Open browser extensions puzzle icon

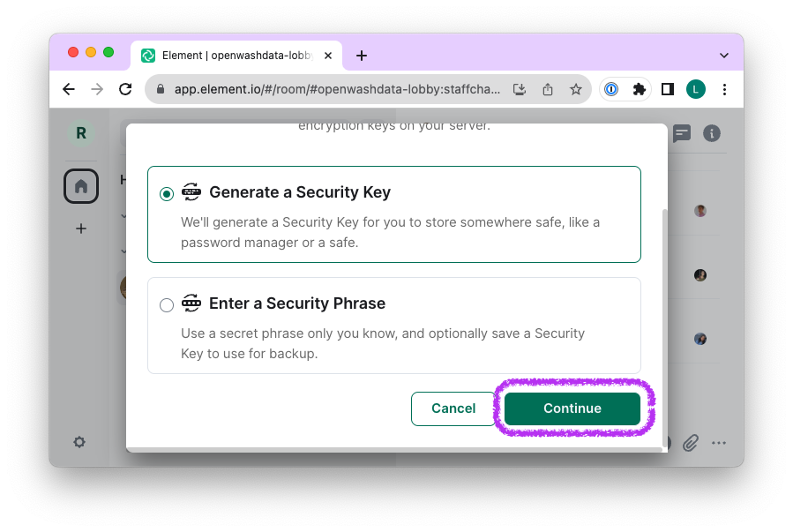click(x=640, y=89)
